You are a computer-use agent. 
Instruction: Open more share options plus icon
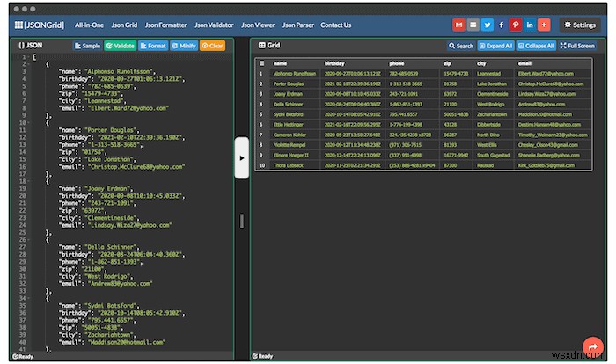(x=544, y=25)
